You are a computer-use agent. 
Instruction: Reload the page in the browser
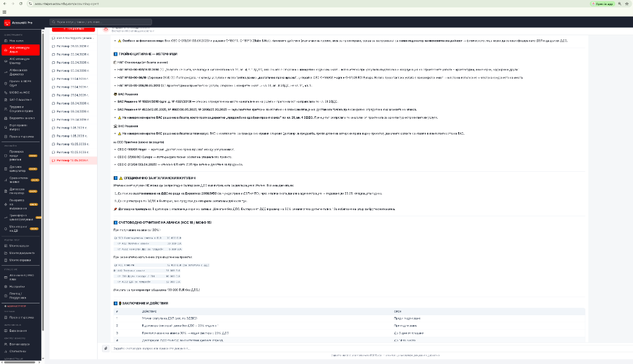tap(20, 4)
